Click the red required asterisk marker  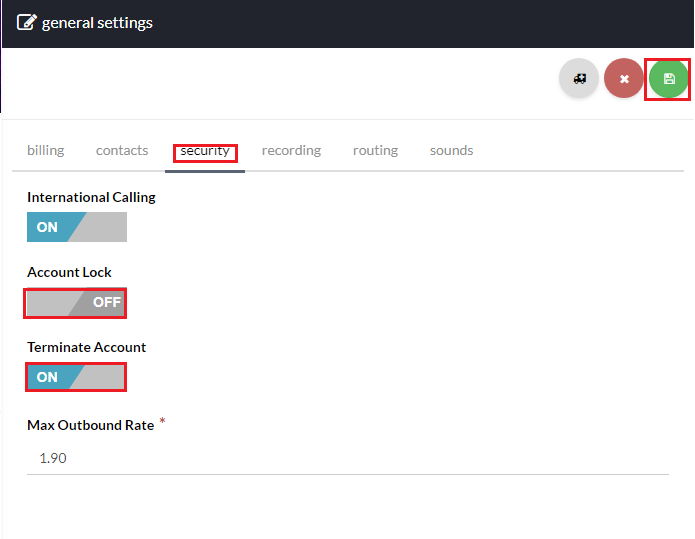coord(162,422)
